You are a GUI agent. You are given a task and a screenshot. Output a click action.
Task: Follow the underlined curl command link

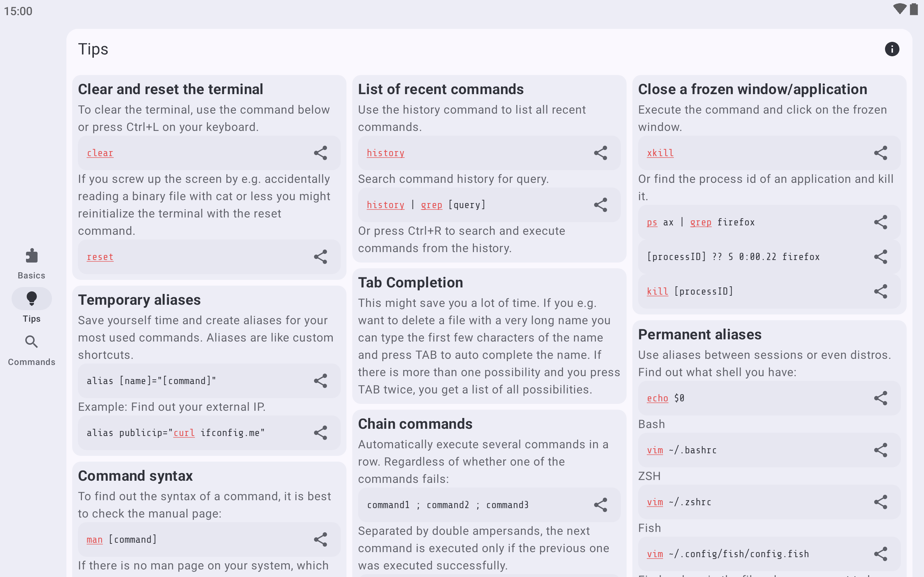(184, 433)
